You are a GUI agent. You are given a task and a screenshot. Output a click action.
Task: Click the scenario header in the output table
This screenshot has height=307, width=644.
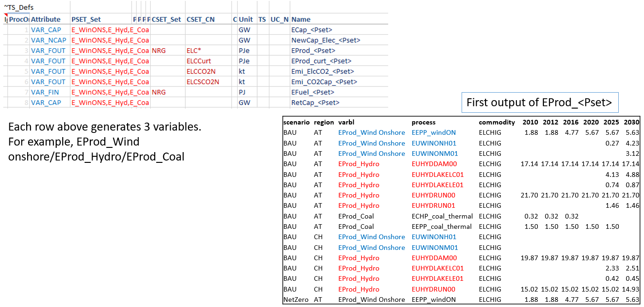pos(297,122)
